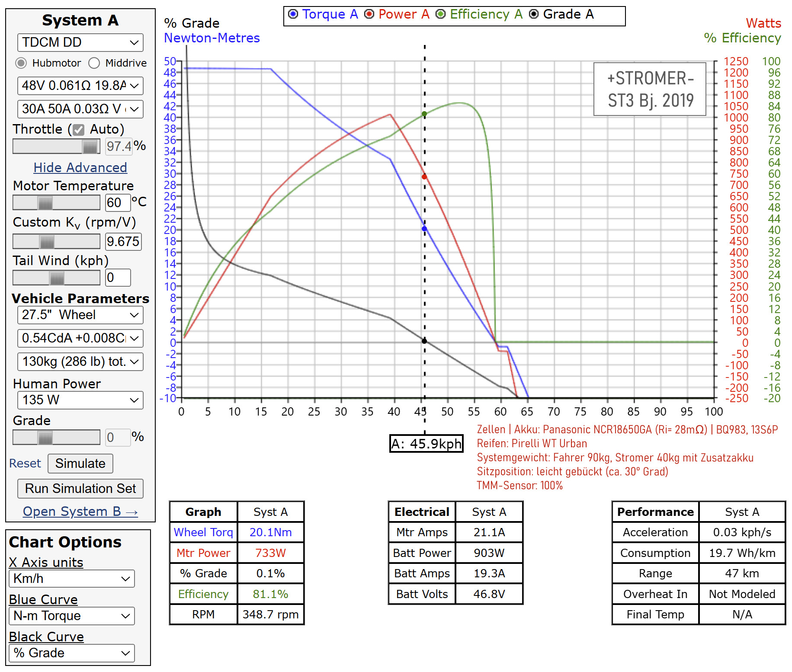Expand the Blue Curve N-m Torque dropdown
This screenshot has width=792, height=672.
[x=72, y=616]
